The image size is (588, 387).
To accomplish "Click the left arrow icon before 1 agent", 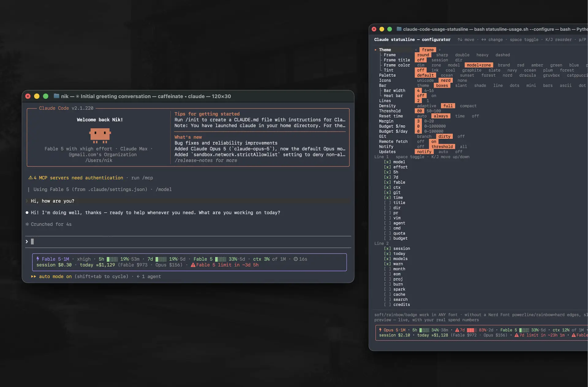I will [x=138, y=276].
